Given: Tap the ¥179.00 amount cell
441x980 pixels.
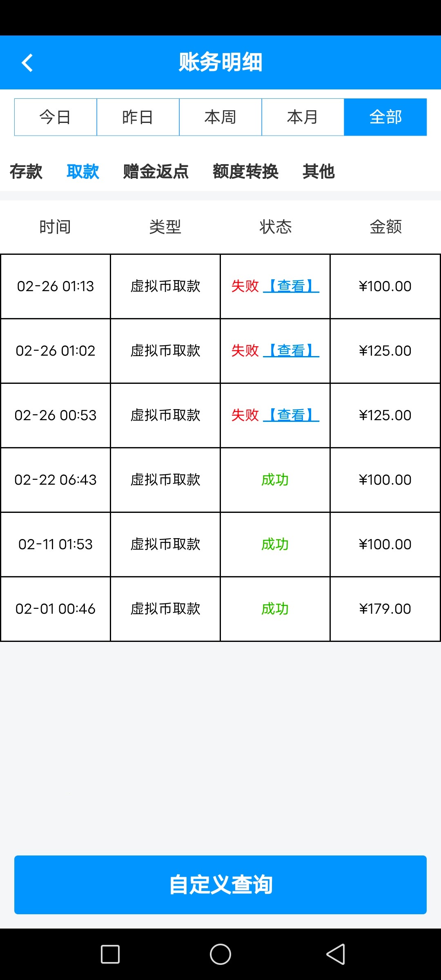Looking at the screenshot, I should [385, 609].
